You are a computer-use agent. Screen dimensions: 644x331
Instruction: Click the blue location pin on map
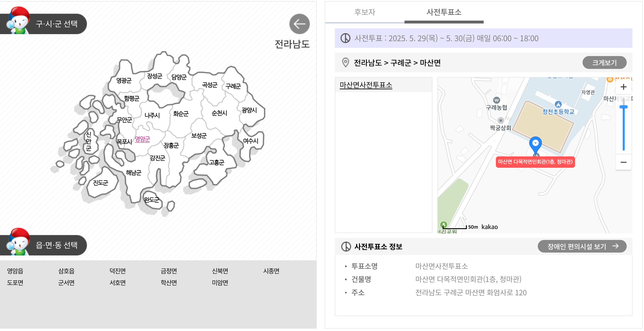(x=535, y=145)
